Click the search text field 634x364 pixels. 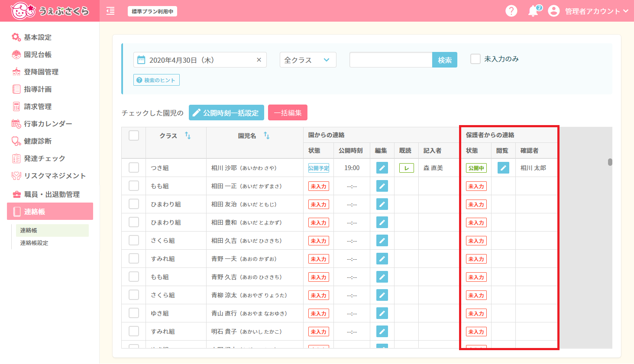click(391, 60)
